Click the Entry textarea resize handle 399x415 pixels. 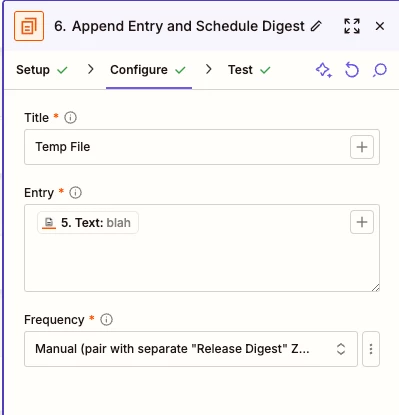376,288
